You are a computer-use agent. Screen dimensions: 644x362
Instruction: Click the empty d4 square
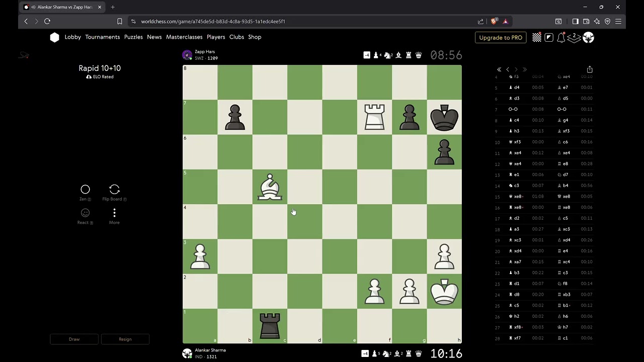pyautogui.click(x=304, y=222)
